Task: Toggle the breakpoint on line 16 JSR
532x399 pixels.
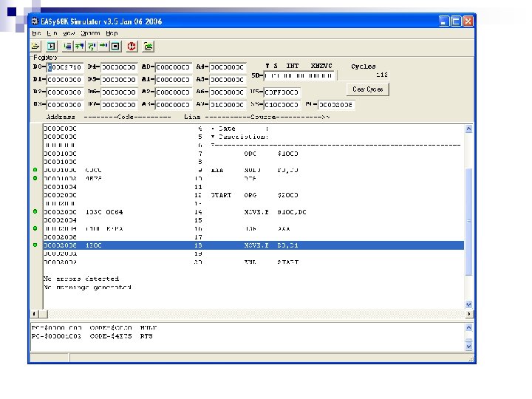Action: [x=35, y=228]
